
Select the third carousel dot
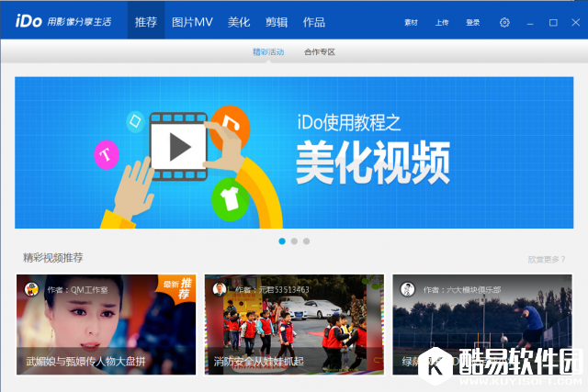pos(306,241)
